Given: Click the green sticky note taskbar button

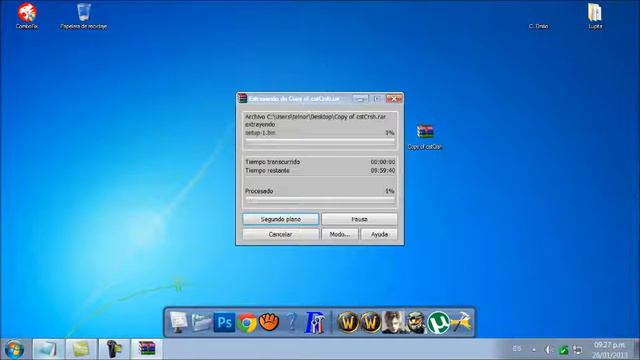Looking at the screenshot, I should pyautogui.click(x=81, y=349).
